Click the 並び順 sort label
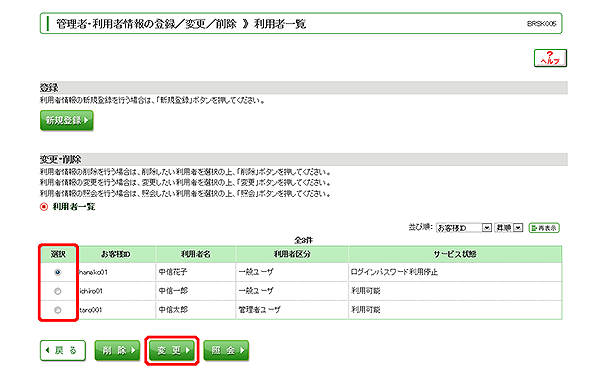600x374 pixels. click(x=420, y=227)
